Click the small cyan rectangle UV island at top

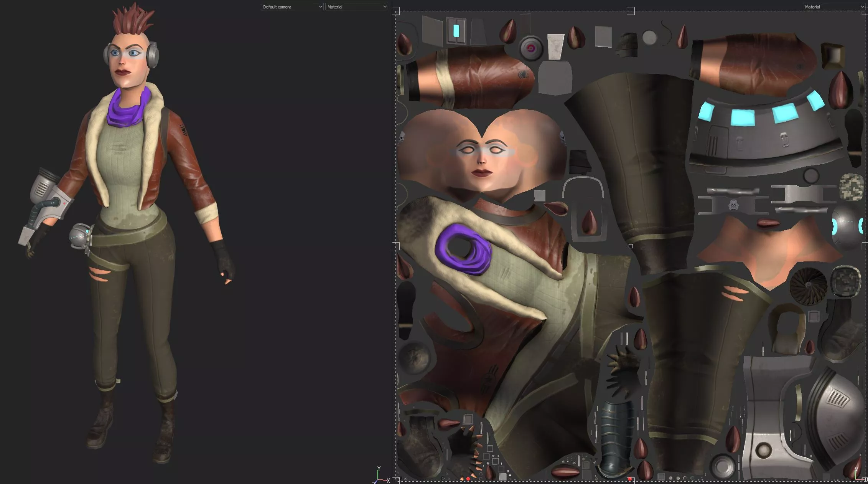click(456, 31)
